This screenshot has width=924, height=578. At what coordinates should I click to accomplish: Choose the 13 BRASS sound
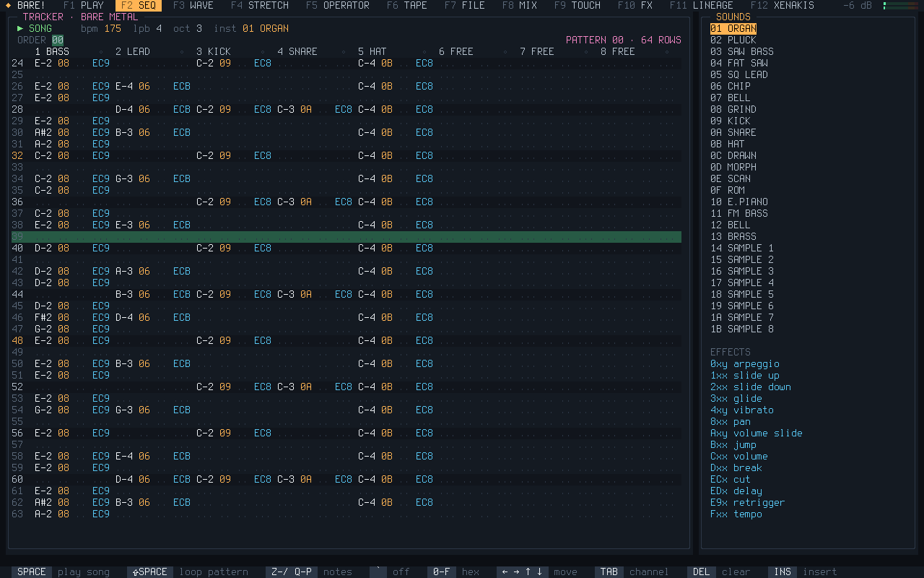point(733,236)
